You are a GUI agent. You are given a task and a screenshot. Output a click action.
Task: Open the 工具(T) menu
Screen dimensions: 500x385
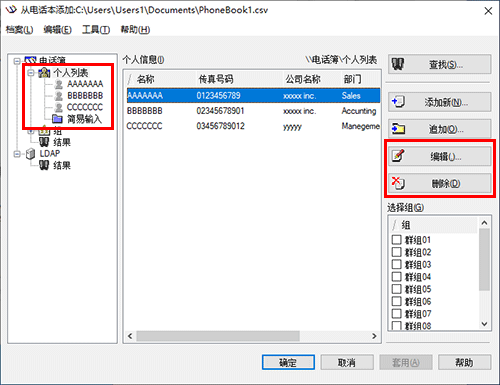coord(96,30)
